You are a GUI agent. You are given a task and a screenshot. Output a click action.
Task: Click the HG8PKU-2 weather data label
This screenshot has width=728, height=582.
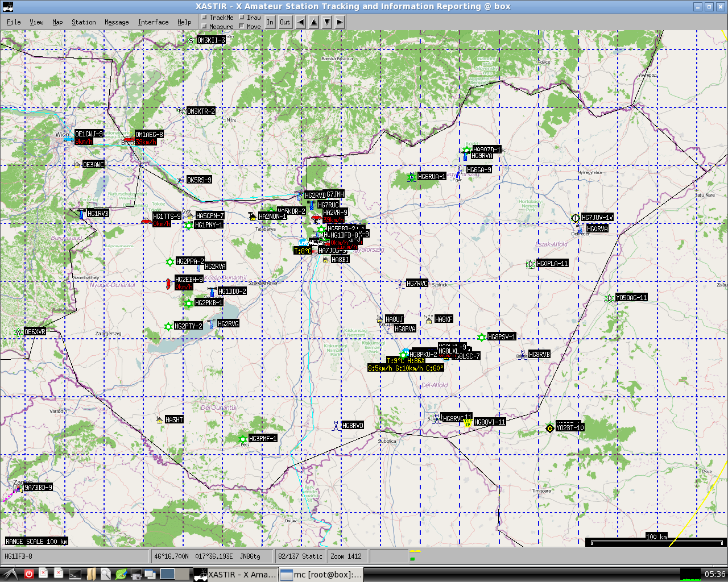[406, 364]
